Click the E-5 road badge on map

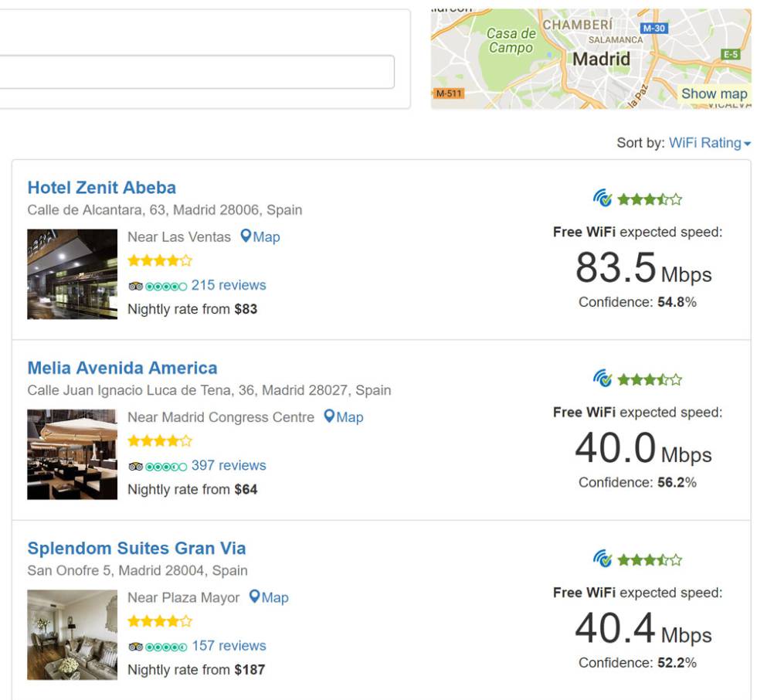click(731, 54)
